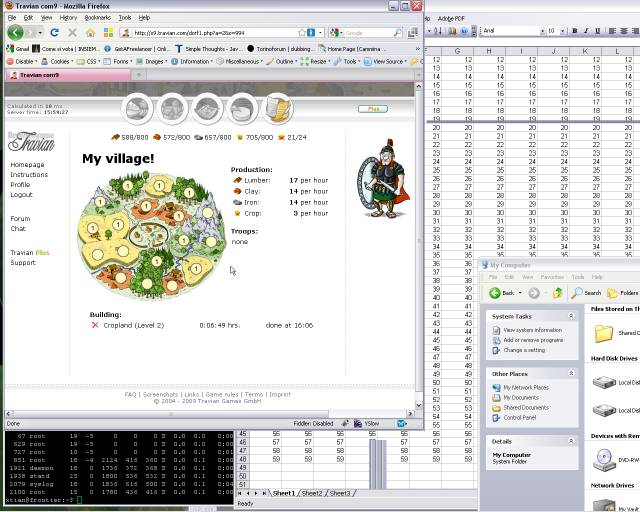Click the Logout link in Travian sidebar
The height and width of the screenshot is (512, 640).
pyautogui.click(x=21, y=194)
